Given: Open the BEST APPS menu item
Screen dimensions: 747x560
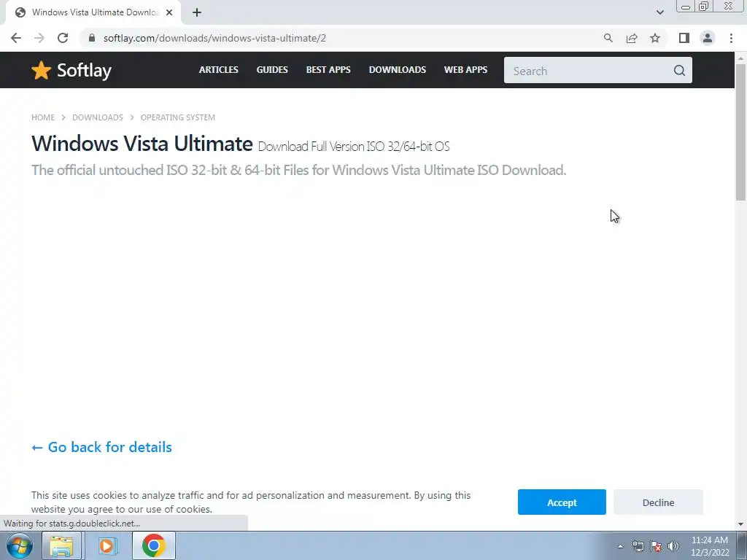Looking at the screenshot, I should (x=328, y=69).
